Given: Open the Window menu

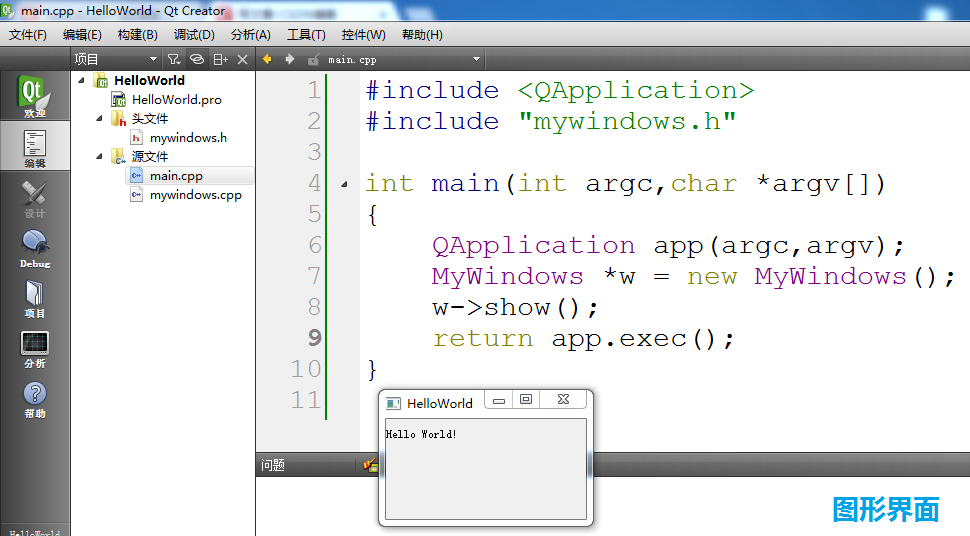Looking at the screenshot, I should pyautogui.click(x=364, y=35).
